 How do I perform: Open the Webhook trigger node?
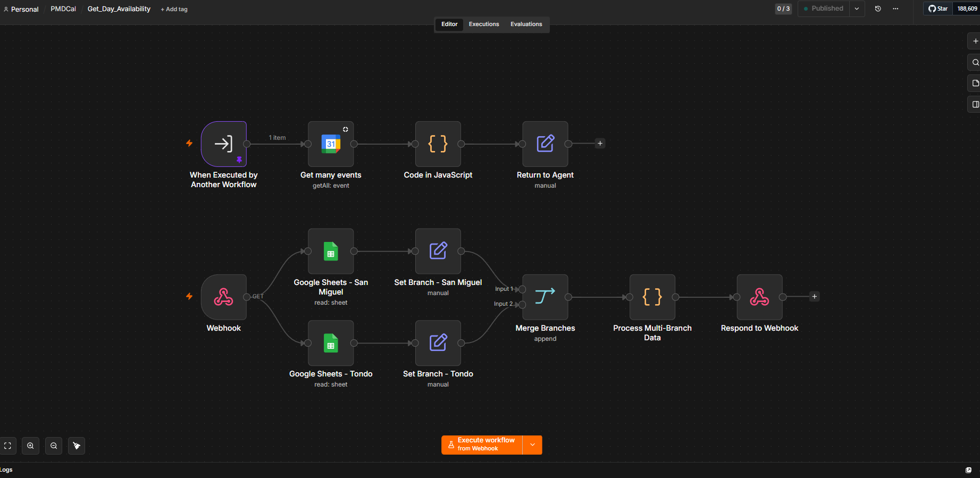click(x=224, y=297)
